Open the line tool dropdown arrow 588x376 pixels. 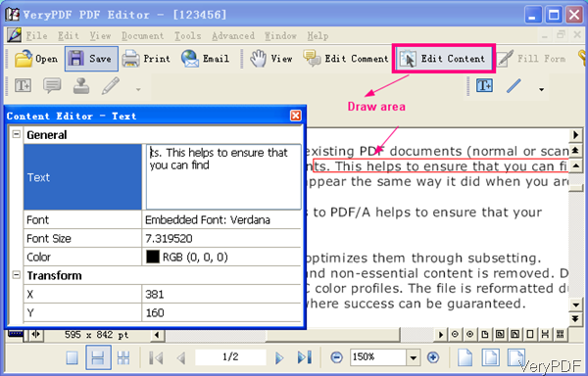pyautogui.click(x=541, y=89)
